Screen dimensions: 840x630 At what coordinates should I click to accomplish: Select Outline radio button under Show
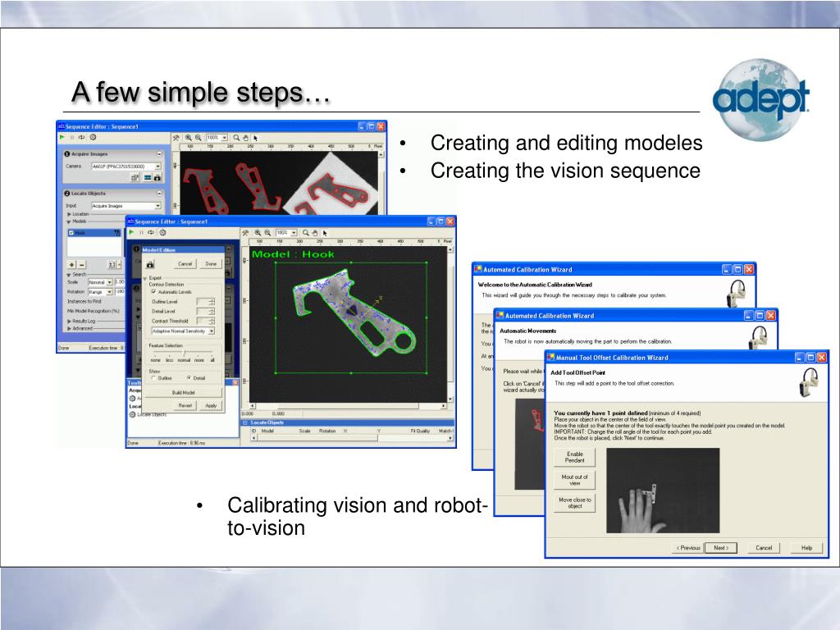point(153,378)
